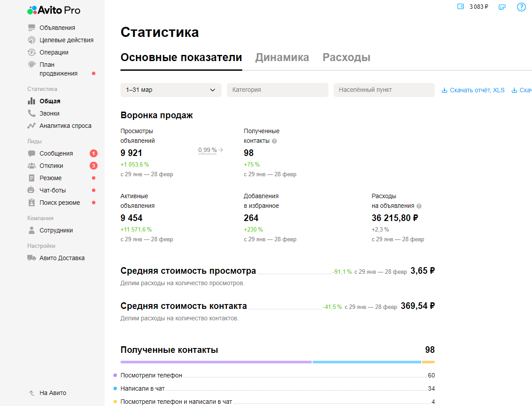Click info icon next to Полученные контакты
532x406 pixels.
274,141
